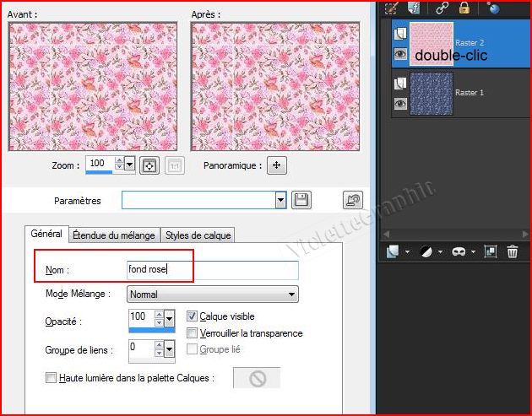Click the delete layer trash icon
The height and width of the screenshot is (416, 532).
coord(512,251)
